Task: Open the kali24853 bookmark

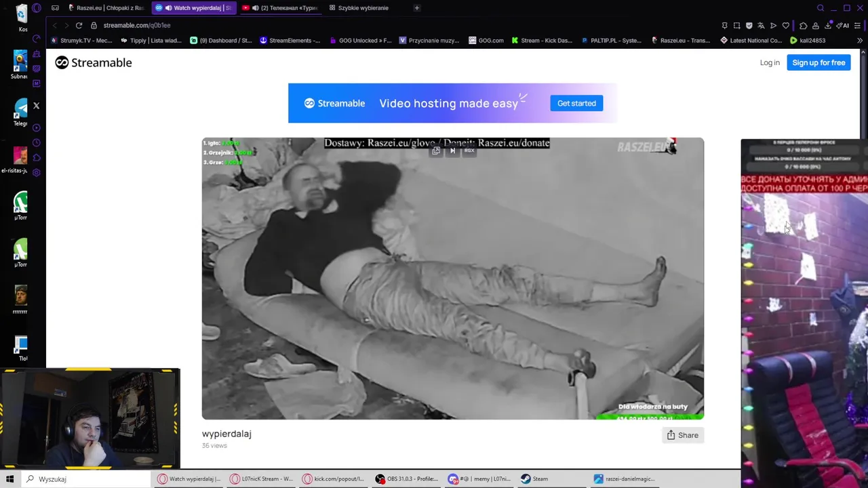Action: pyautogui.click(x=808, y=41)
